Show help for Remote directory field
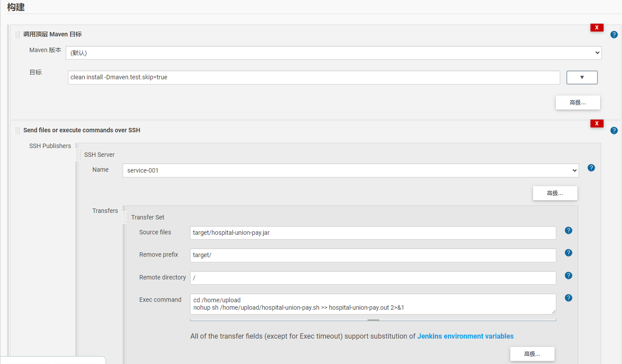 coord(568,276)
